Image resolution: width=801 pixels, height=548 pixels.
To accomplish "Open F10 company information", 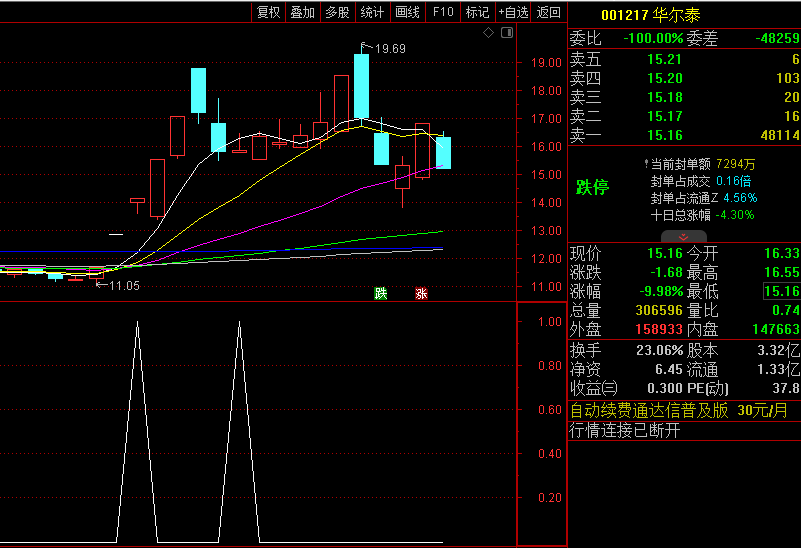I will coord(443,12).
